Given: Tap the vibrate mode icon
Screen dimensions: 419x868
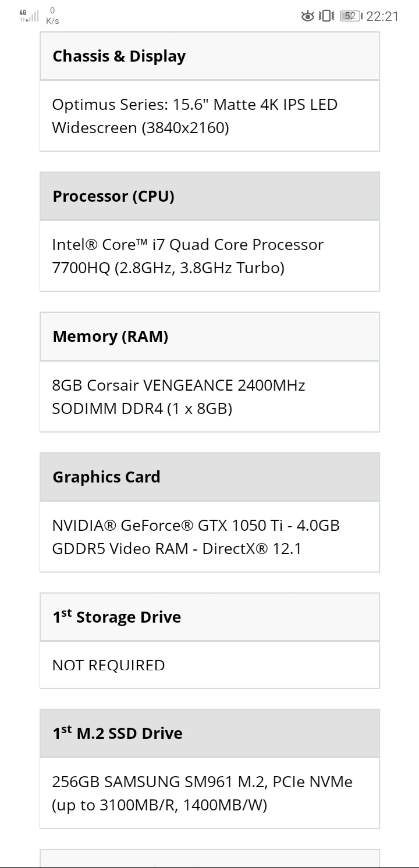Looking at the screenshot, I should tap(327, 16).
